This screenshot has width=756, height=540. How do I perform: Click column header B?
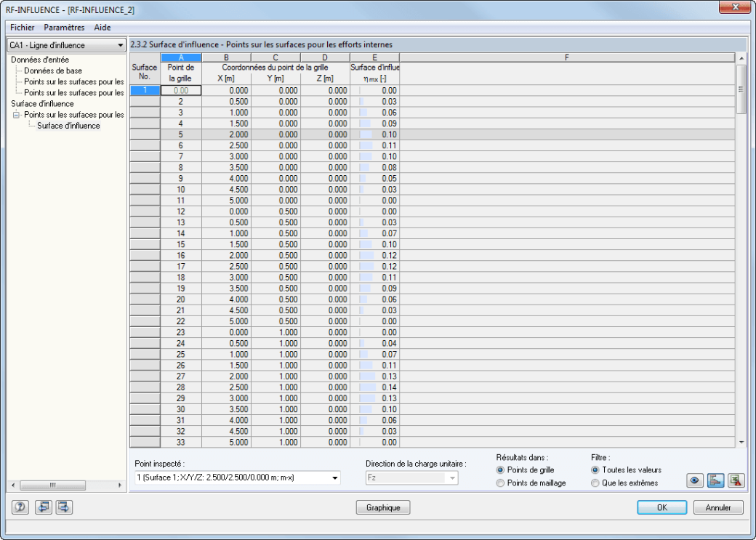tap(226, 58)
